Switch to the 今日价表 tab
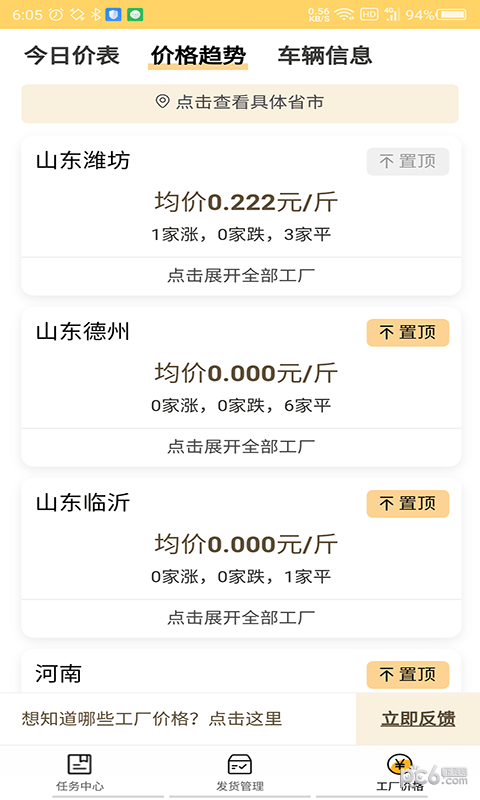This screenshot has width=480, height=800. pyautogui.click(x=72, y=55)
